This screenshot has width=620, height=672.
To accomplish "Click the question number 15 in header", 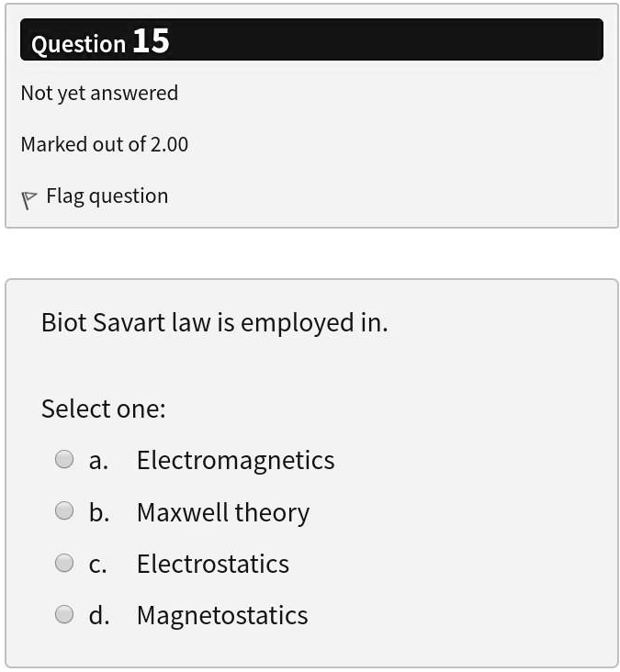I will (x=151, y=41).
